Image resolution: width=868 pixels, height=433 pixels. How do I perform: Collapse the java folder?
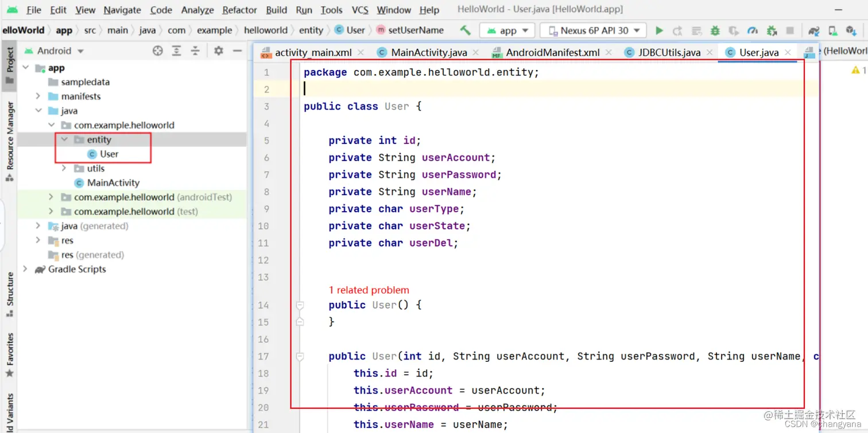click(x=38, y=111)
